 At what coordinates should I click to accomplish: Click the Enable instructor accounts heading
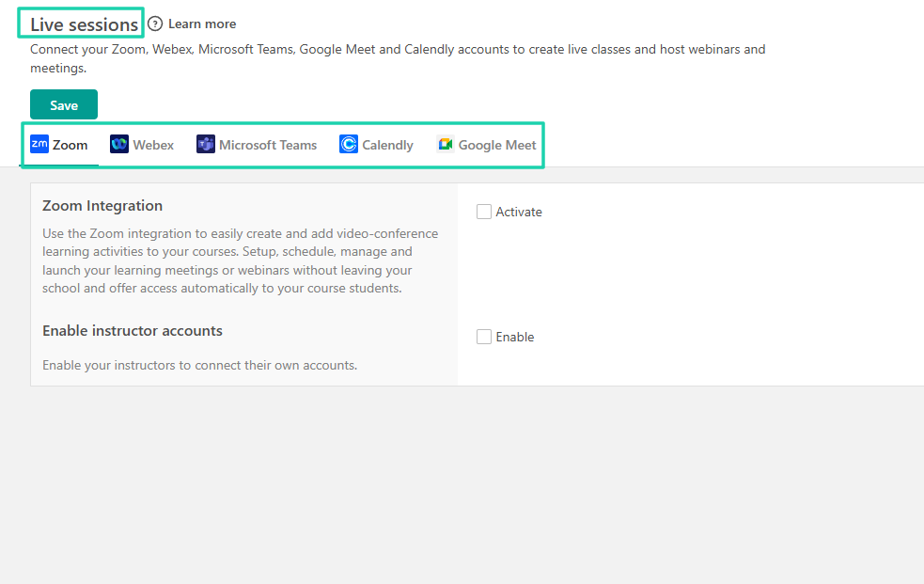tap(133, 331)
